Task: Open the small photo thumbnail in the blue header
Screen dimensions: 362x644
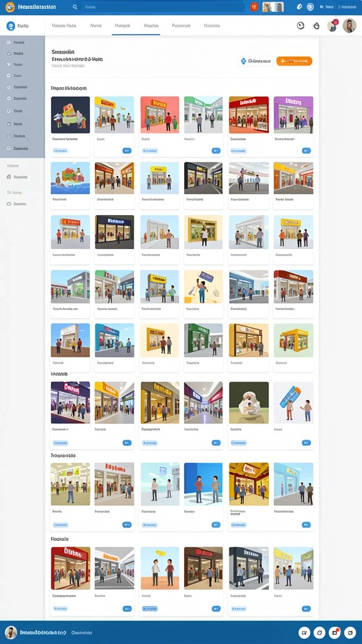Action: (x=273, y=7)
